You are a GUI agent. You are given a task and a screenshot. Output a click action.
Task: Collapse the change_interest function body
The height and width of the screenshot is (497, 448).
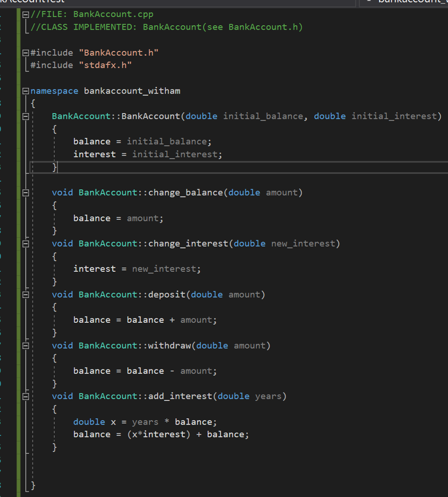25,243
